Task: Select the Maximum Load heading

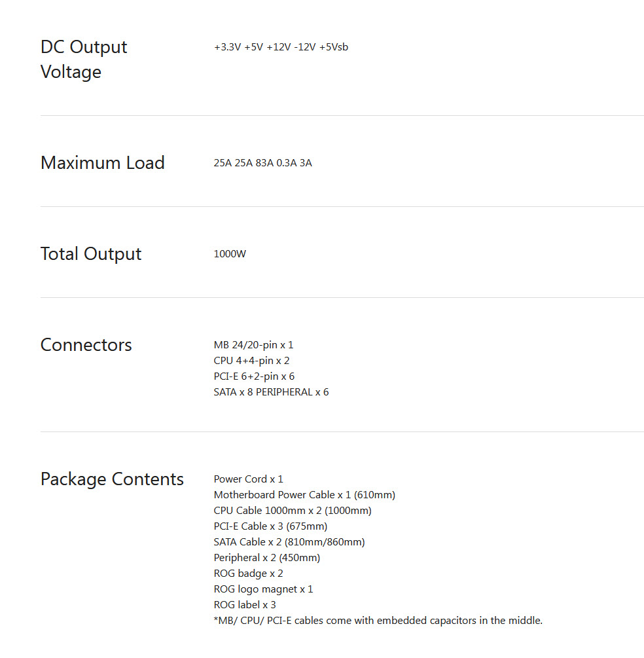Action: pos(102,163)
